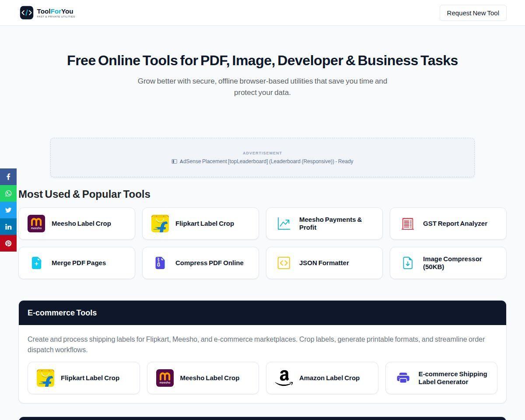Click the 'Grow better with secure' subtitle text
525x420 pixels.
point(262,87)
